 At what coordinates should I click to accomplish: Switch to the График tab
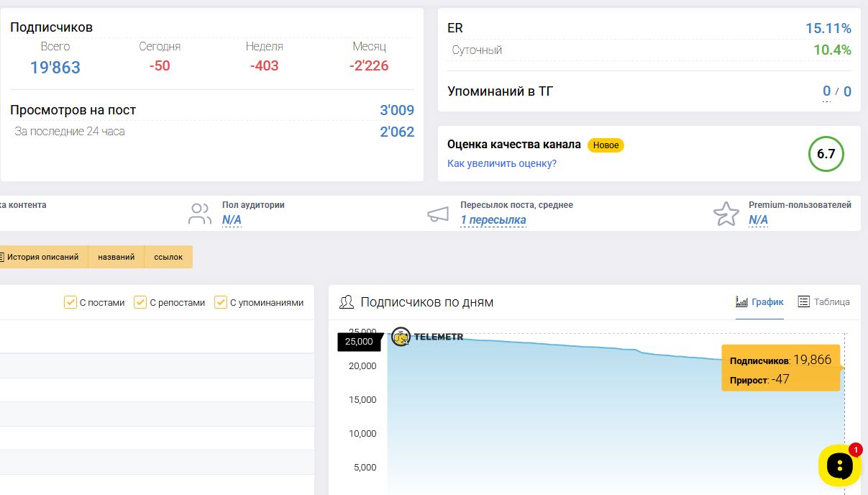pos(759,302)
